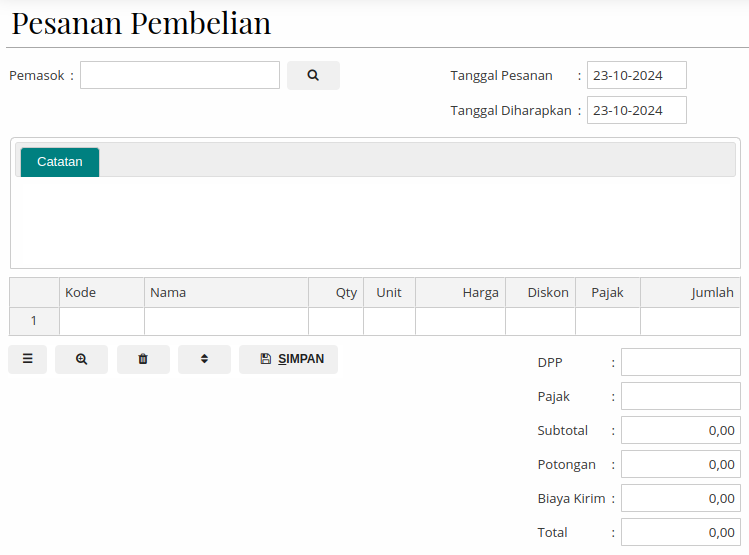The image size is (749, 555).
Task: Click the Subtotal value field
Action: 681,430
